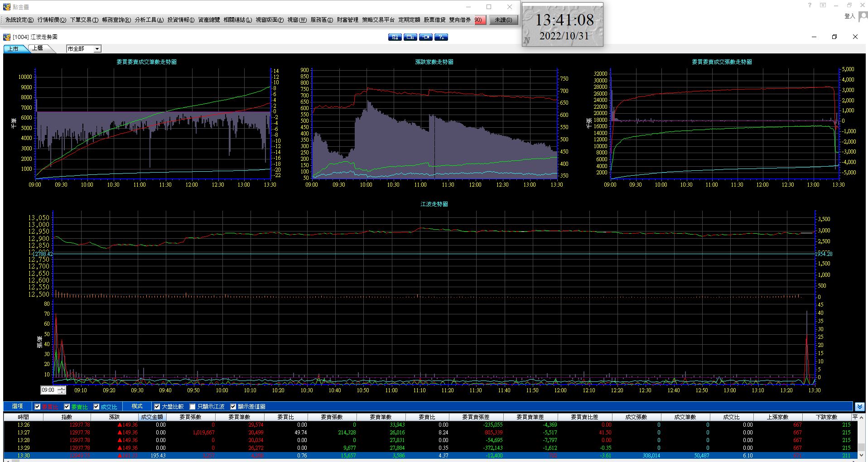This screenshot has height=462, width=868.
Task: Select the 13:29 row in the data table
Action: [430, 448]
